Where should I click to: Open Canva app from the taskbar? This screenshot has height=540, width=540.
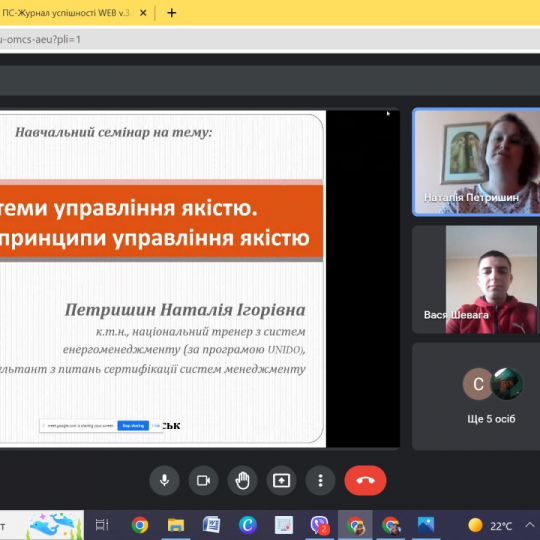(248, 525)
